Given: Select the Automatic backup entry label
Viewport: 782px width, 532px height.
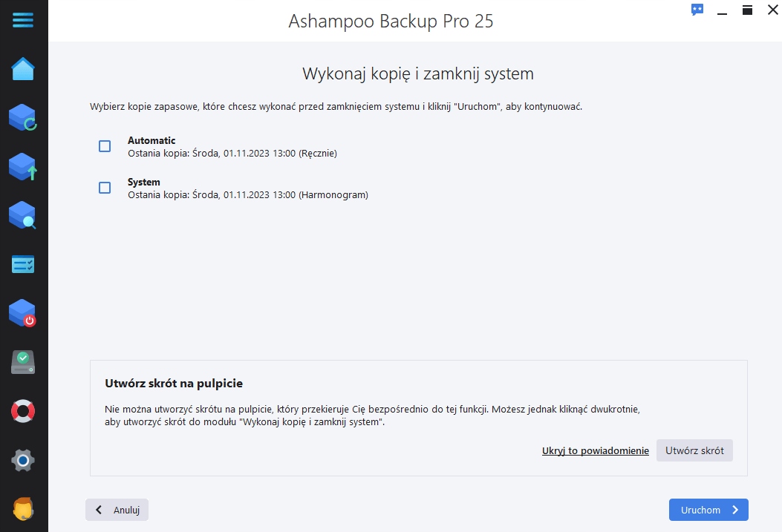Looking at the screenshot, I should 151,140.
